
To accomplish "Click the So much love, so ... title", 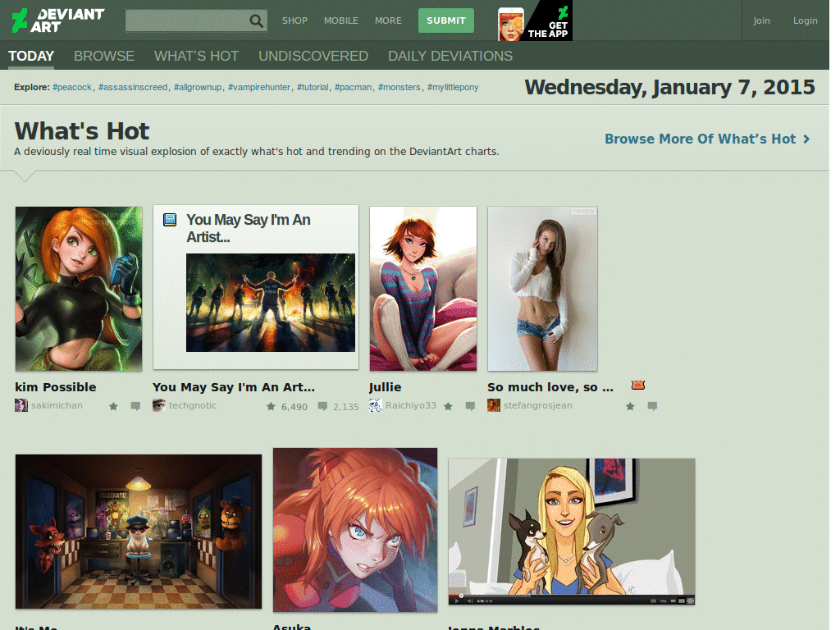I will coord(550,387).
